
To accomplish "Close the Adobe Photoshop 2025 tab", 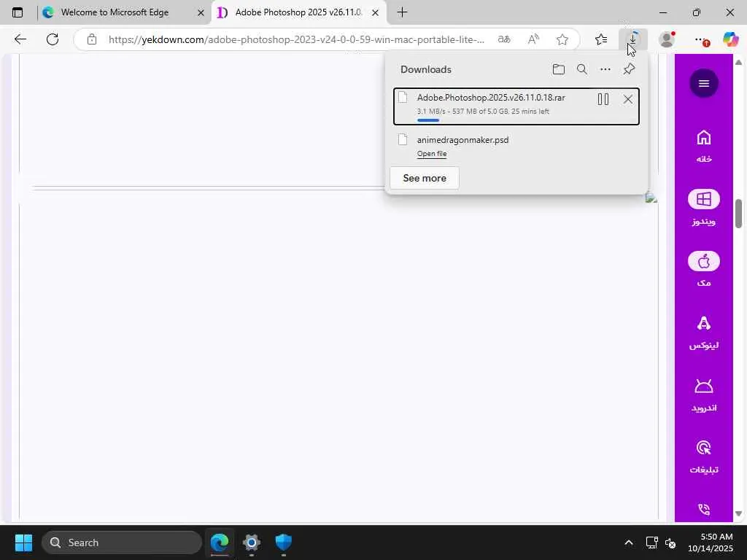I will 376,13.
